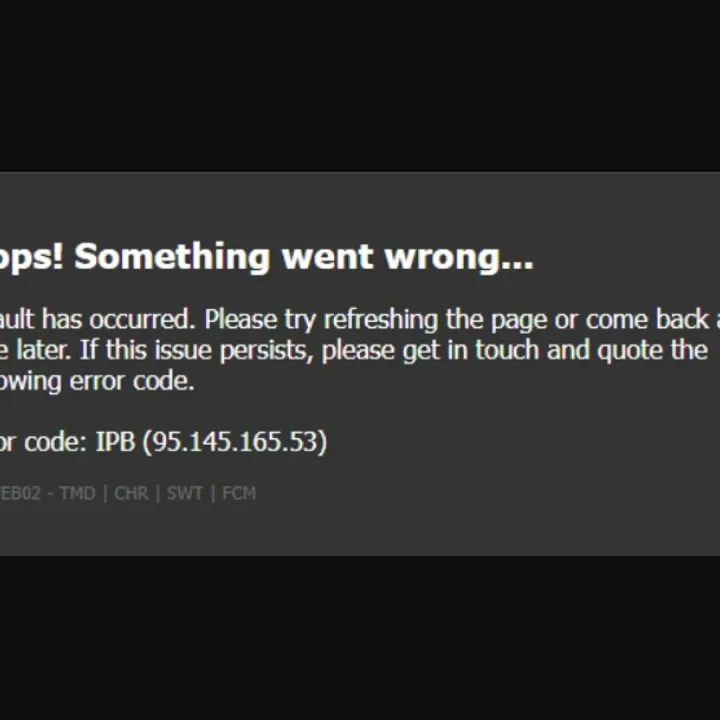This screenshot has width=720, height=720.
Task: Click the black area above the error panel
Action: tap(360, 86)
